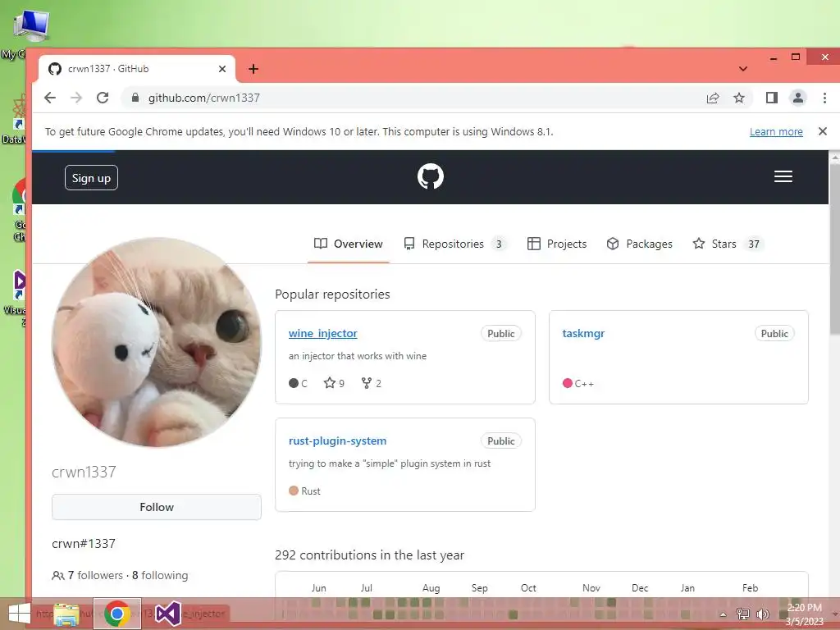840x630 pixels.
Task: Click the star icon on wine_injector card
Action: coord(330,382)
